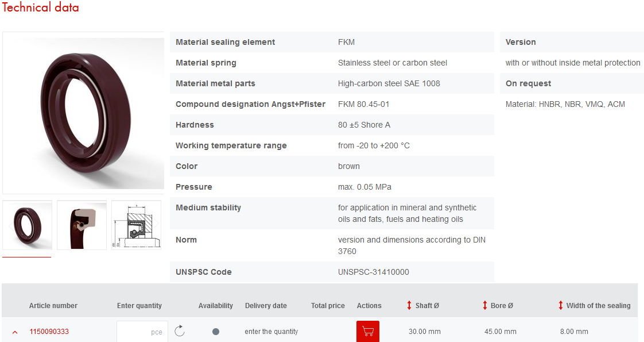Click the 'FKM 80.45-01' compound value

pos(363,104)
